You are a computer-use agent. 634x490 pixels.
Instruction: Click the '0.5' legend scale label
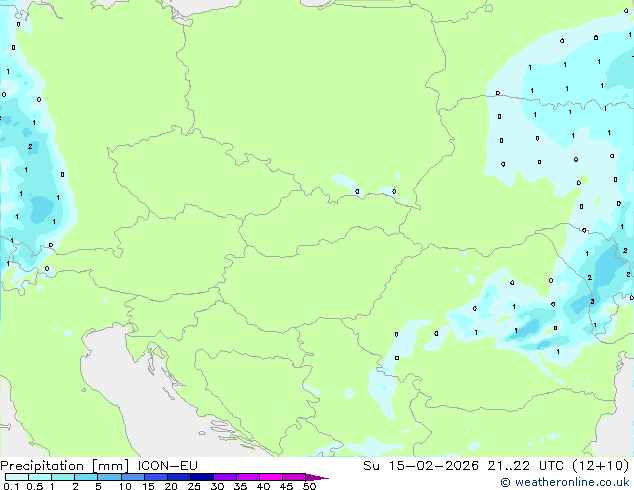tap(35, 486)
